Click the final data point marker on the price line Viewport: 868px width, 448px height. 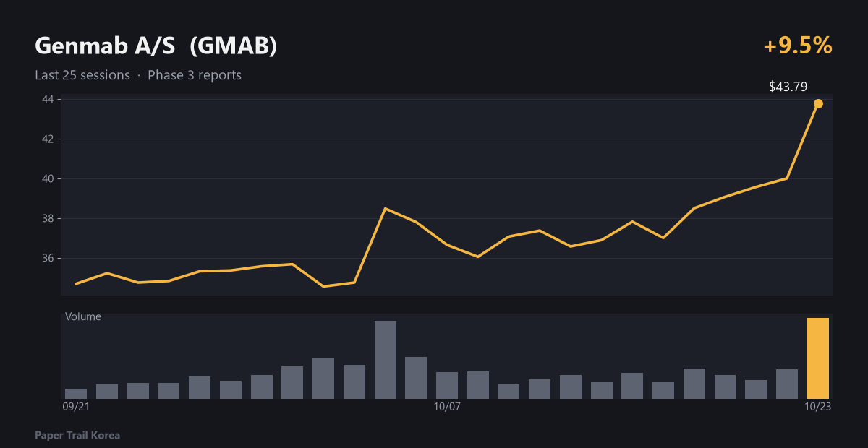(818, 103)
